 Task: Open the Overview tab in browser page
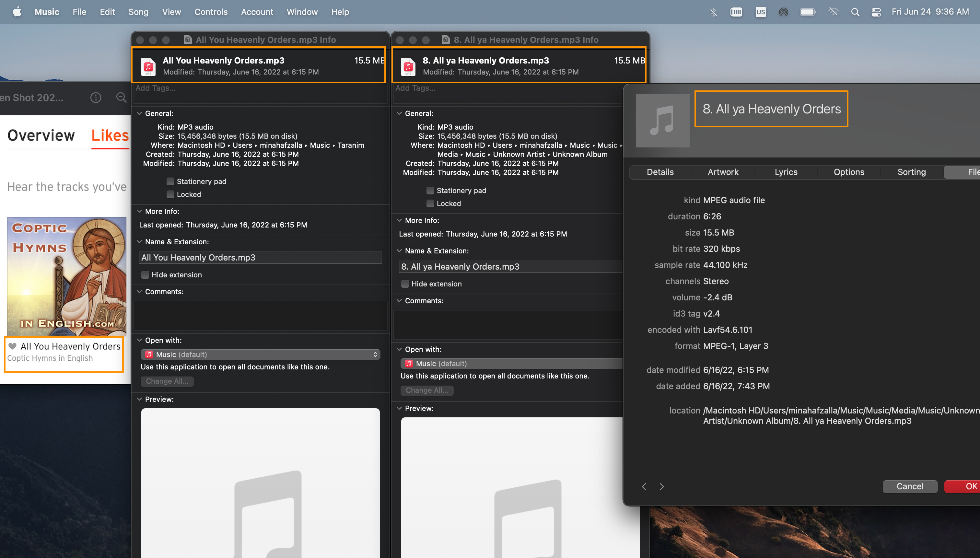click(x=41, y=136)
